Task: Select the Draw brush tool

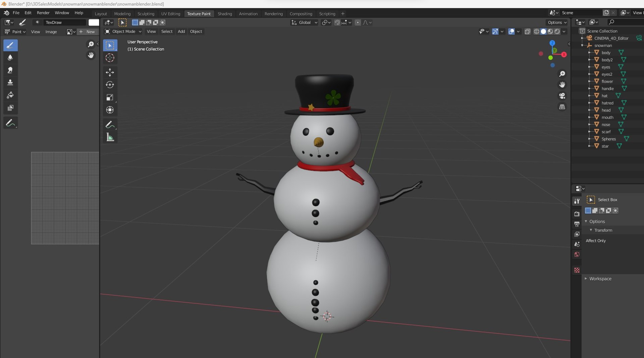Action: [x=10, y=45]
